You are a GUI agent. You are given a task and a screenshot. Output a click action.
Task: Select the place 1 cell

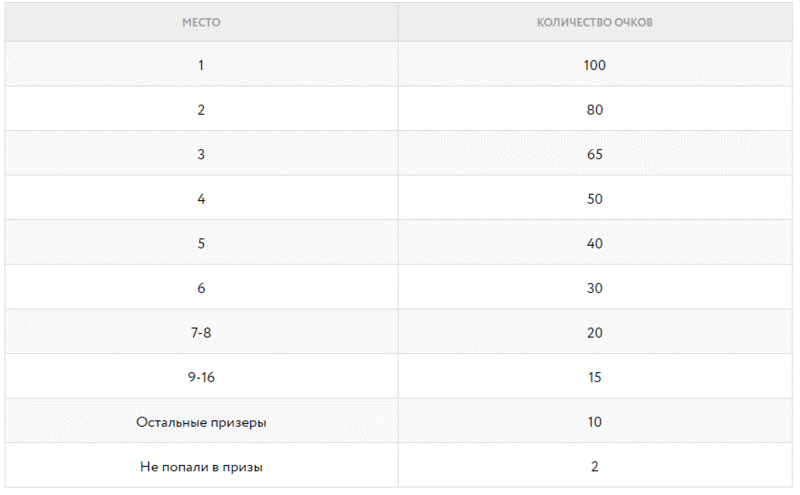click(201, 65)
